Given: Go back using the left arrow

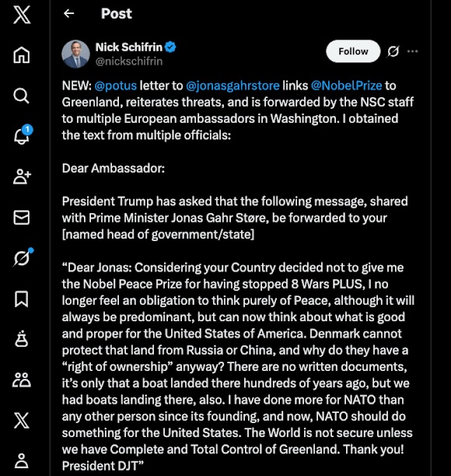Looking at the screenshot, I should click(x=69, y=13).
